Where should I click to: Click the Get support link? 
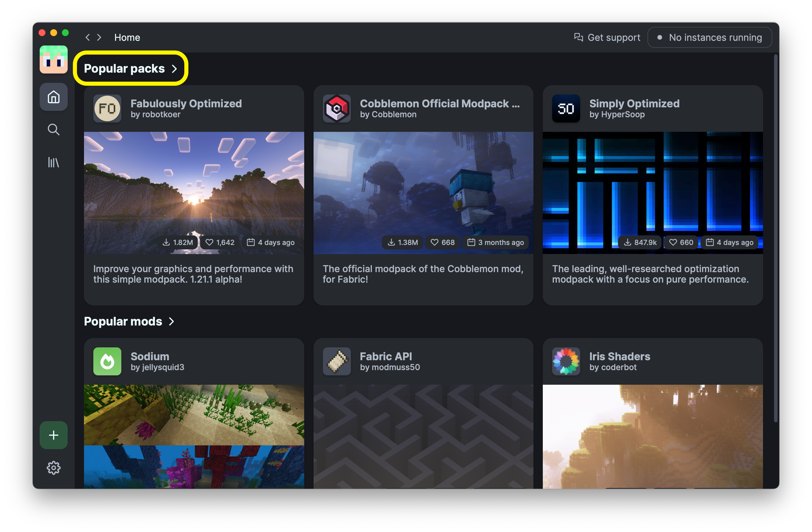pos(607,38)
